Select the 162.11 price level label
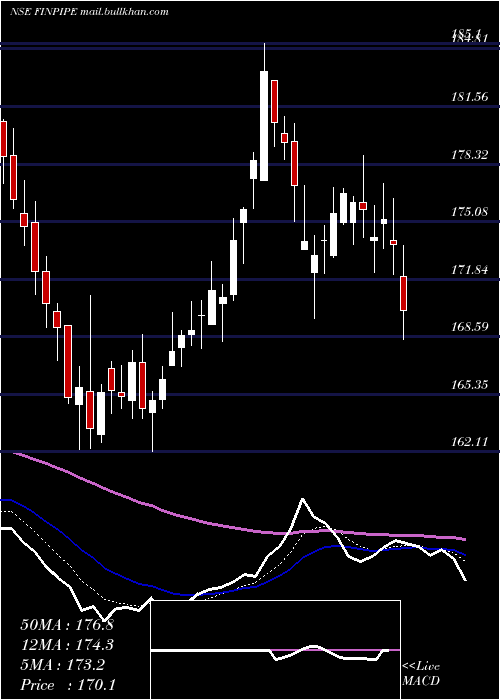The image size is (500, 700). click(x=470, y=442)
